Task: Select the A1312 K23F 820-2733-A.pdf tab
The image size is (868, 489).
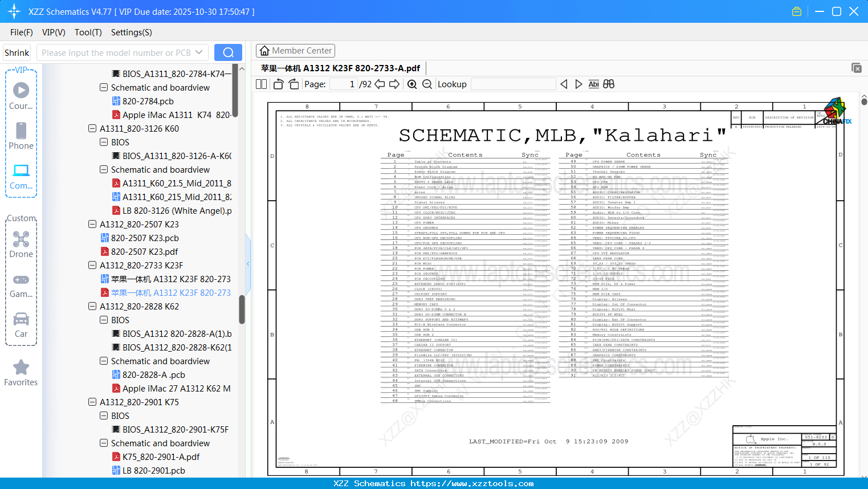Action: (x=341, y=68)
